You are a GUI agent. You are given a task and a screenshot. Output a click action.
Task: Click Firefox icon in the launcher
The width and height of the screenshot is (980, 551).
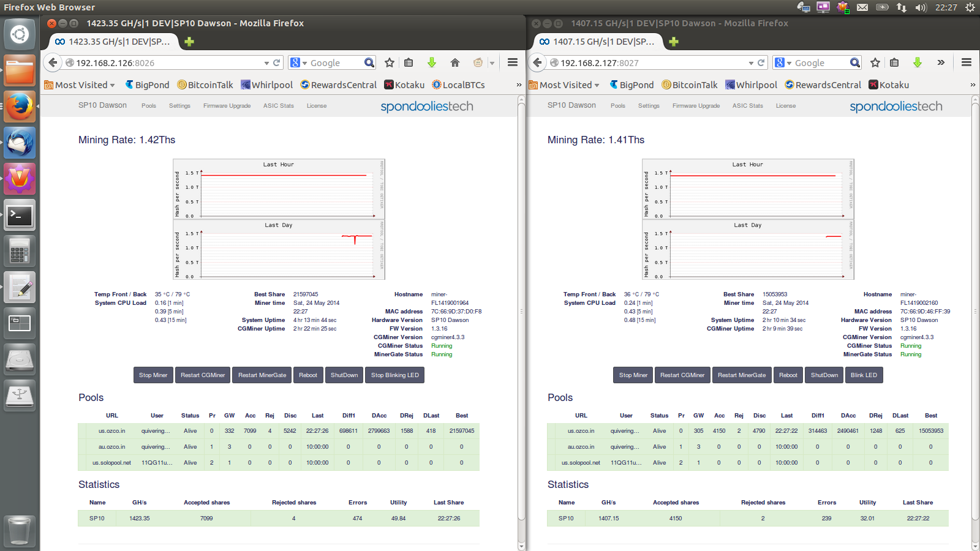[x=20, y=107]
